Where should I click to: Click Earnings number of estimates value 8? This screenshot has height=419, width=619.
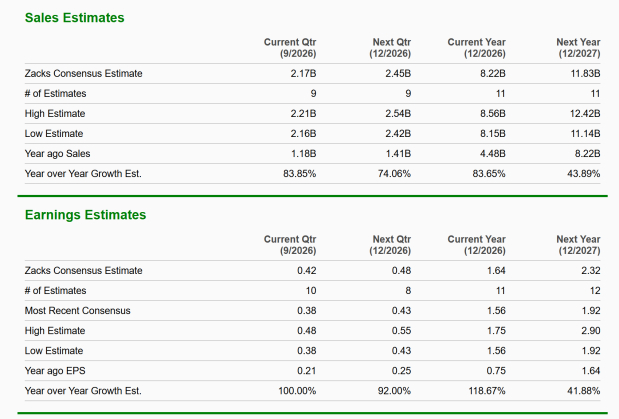click(x=408, y=291)
